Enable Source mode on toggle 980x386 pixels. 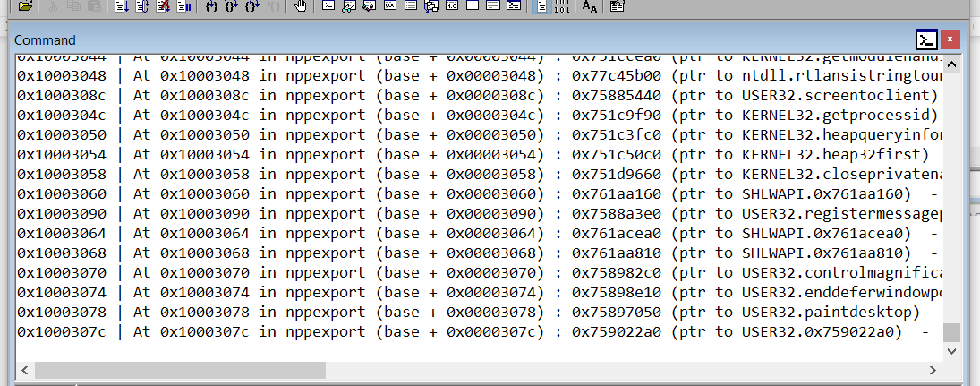click(541, 6)
